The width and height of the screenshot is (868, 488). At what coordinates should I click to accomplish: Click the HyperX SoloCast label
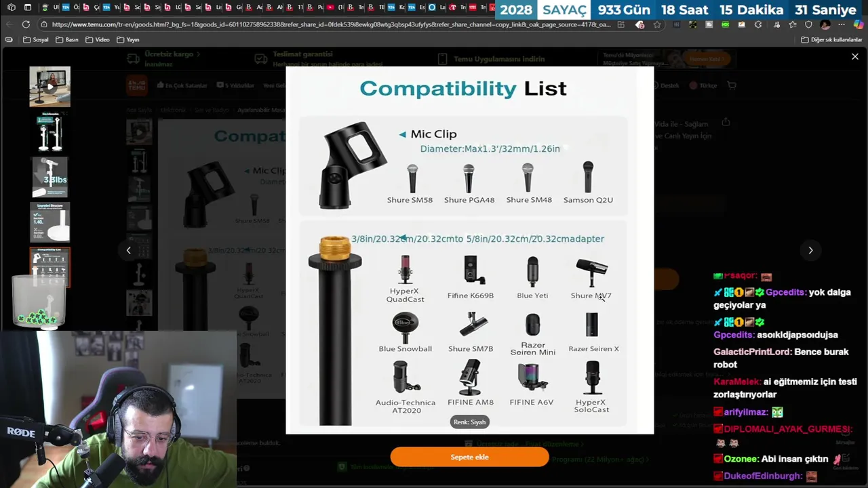[591, 406]
